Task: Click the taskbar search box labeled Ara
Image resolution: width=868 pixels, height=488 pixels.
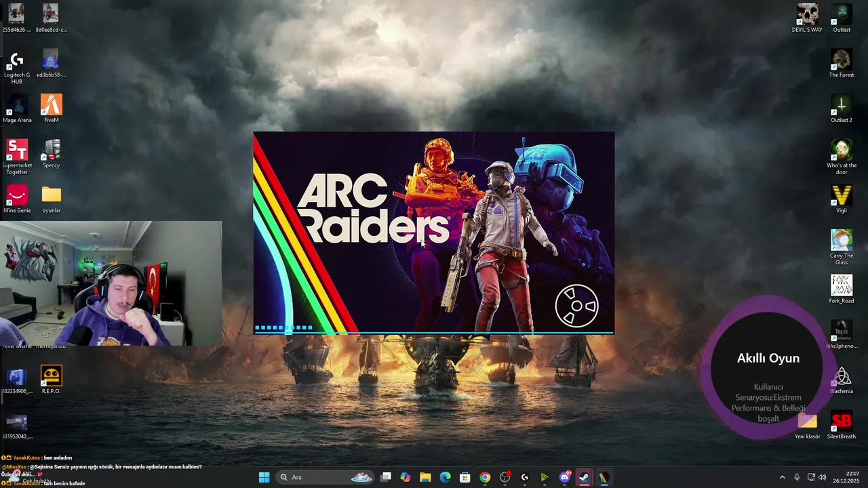Action: [x=325, y=477]
